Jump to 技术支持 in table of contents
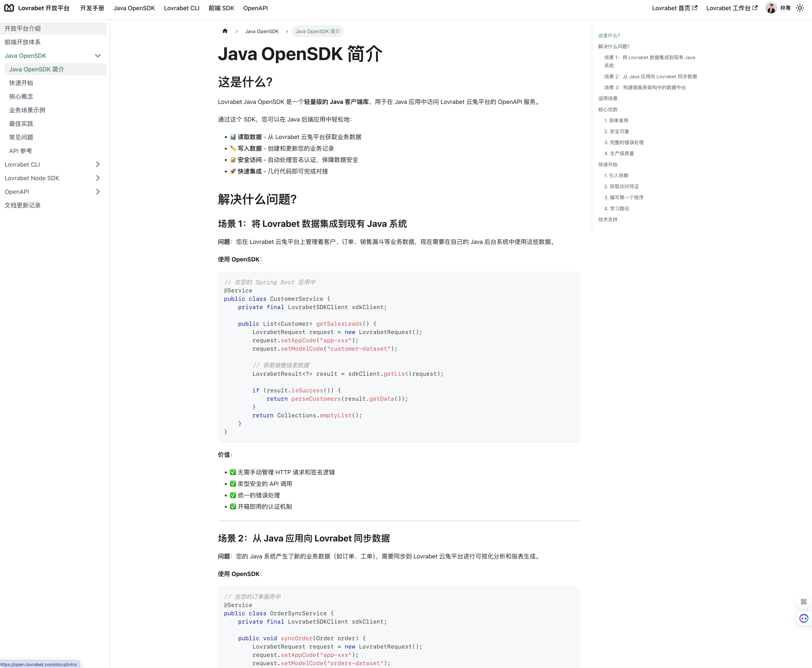This screenshot has width=812, height=668. coord(608,220)
